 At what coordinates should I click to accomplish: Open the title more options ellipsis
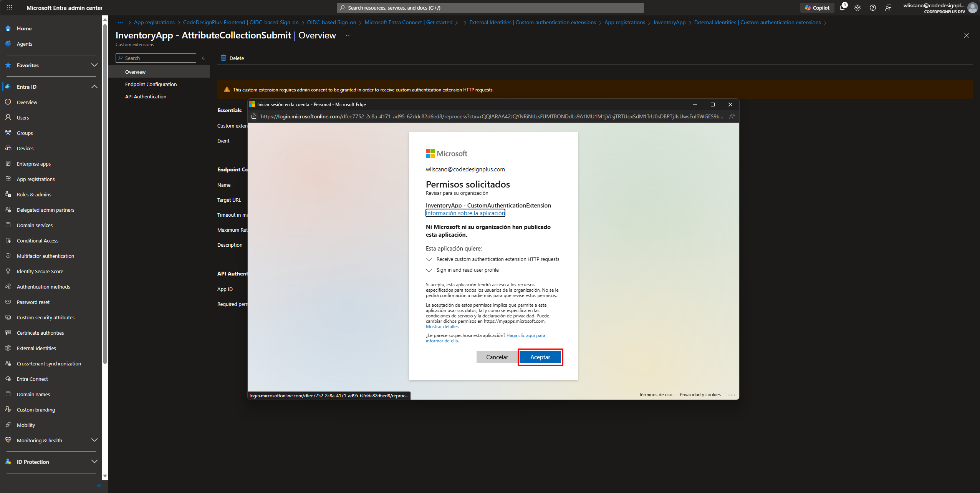[348, 35]
